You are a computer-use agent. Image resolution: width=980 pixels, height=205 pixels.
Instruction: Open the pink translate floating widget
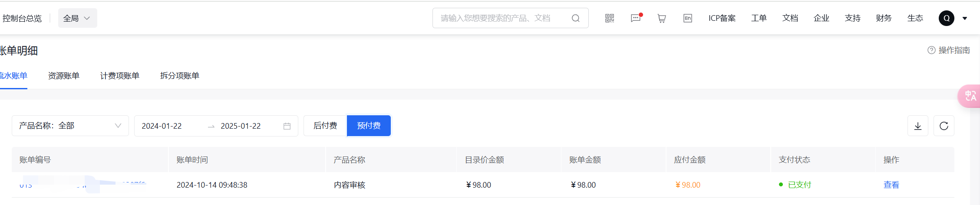970,96
